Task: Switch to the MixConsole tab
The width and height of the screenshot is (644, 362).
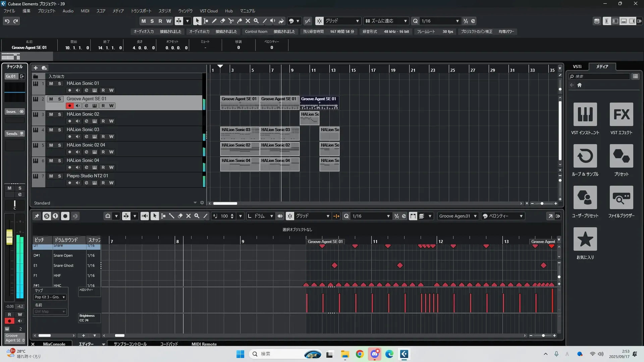Action: pyautogui.click(x=54, y=344)
